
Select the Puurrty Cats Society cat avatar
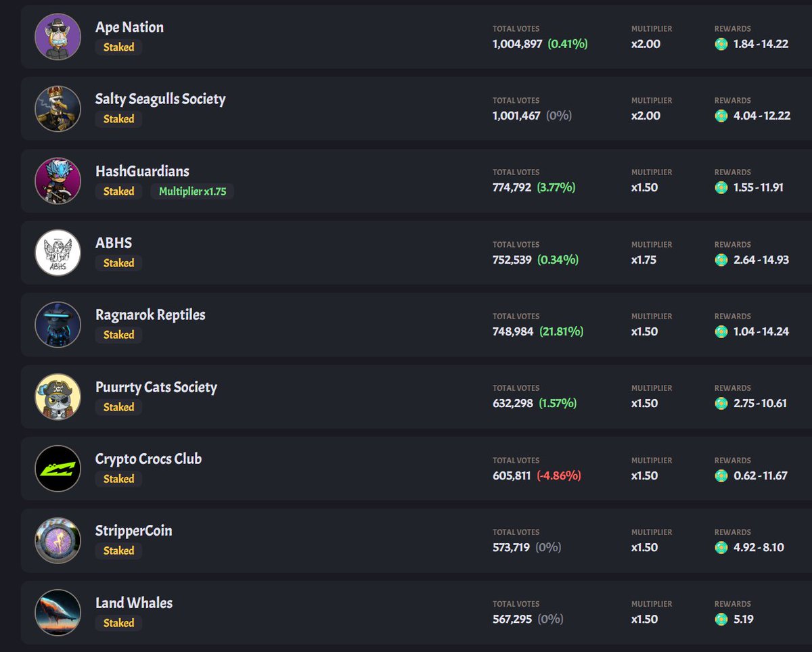point(58,396)
